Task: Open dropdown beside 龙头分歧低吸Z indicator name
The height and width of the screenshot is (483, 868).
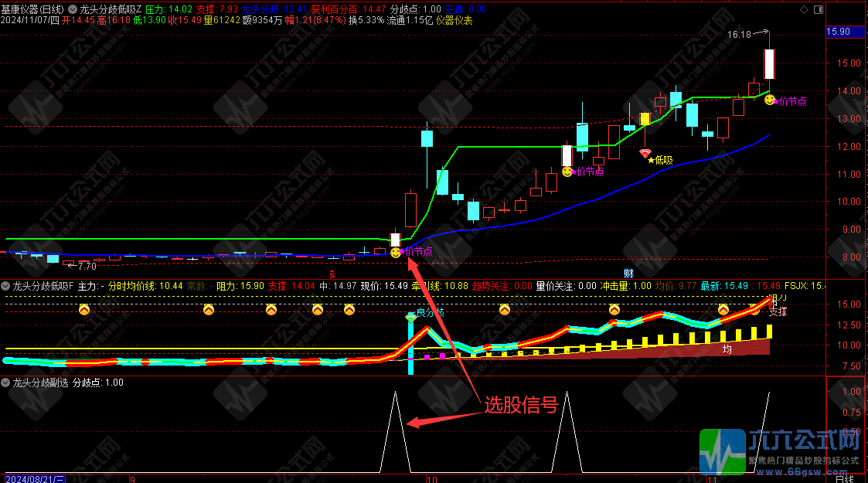Action: [72, 9]
